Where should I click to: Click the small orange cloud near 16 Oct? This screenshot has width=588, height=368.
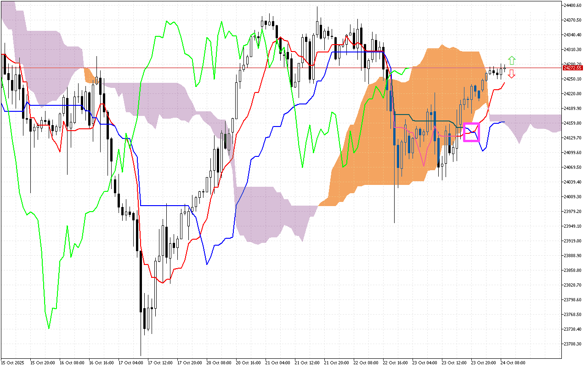point(89,75)
